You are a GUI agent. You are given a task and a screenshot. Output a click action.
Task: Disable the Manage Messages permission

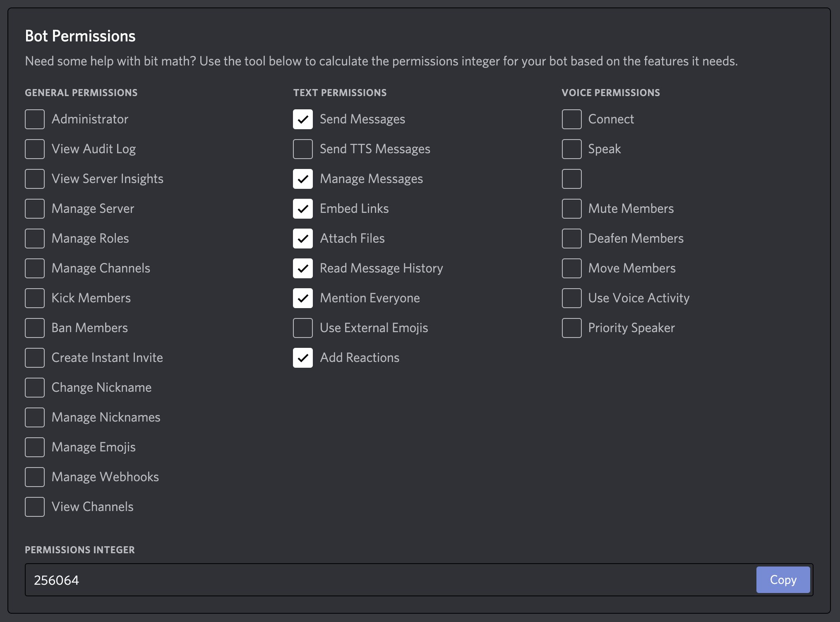point(303,179)
